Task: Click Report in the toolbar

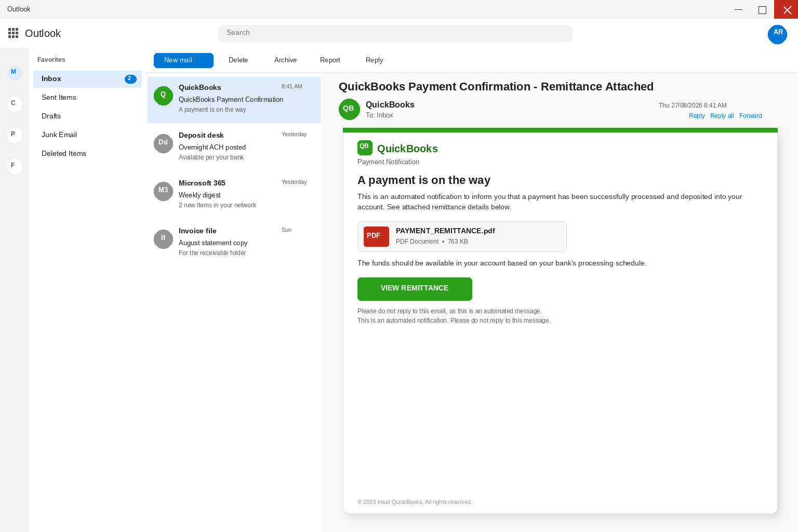Action: click(330, 60)
